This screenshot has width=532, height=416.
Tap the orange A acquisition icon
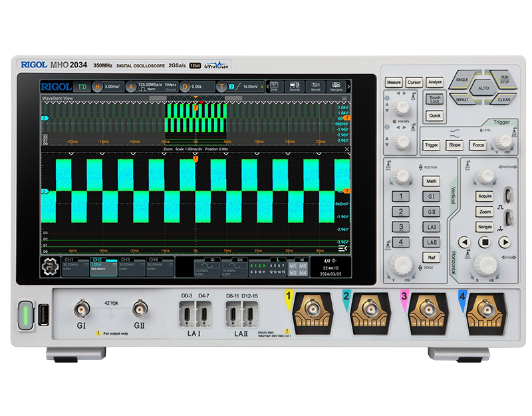click(x=131, y=87)
